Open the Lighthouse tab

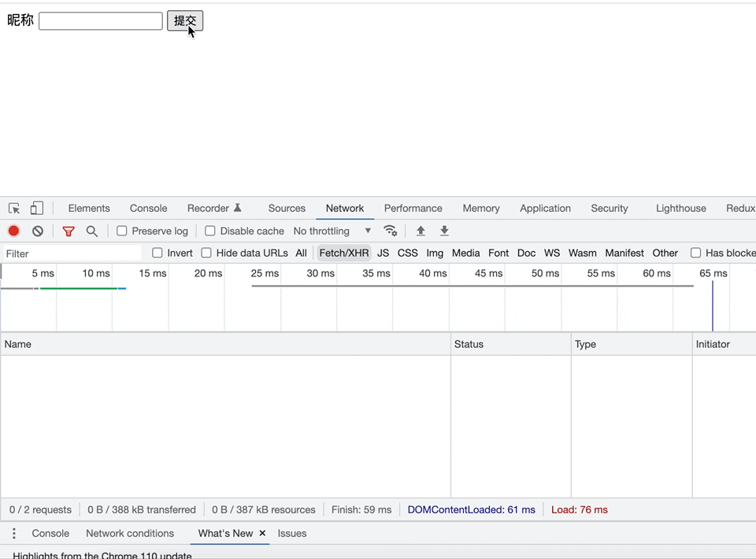pyautogui.click(x=680, y=208)
